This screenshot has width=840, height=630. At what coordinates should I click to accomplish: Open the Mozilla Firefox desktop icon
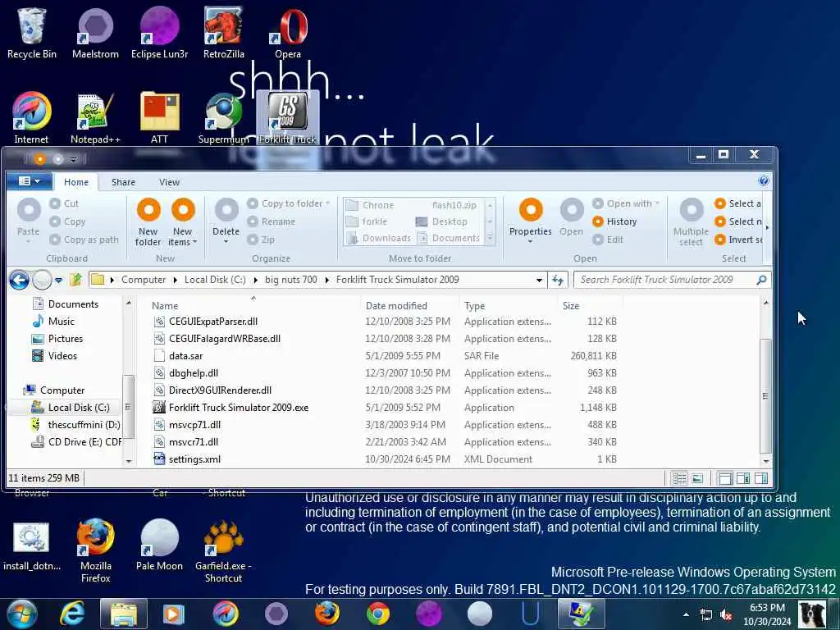pyautogui.click(x=95, y=550)
